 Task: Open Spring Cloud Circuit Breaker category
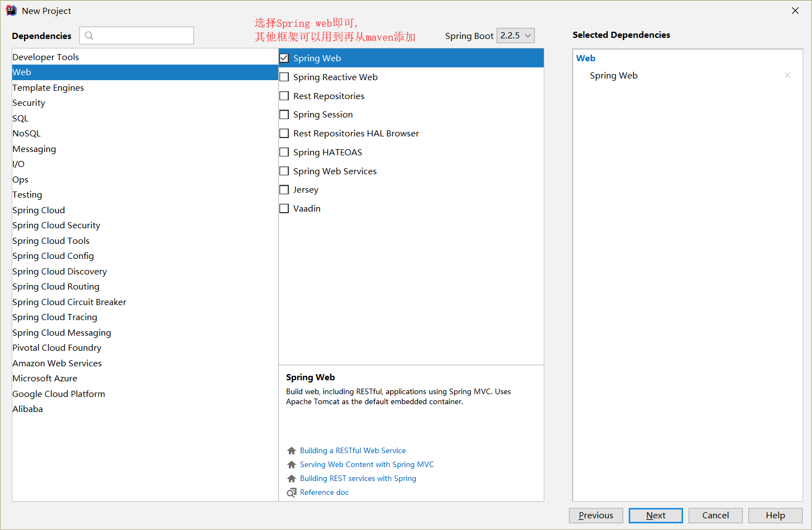[145, 302]
